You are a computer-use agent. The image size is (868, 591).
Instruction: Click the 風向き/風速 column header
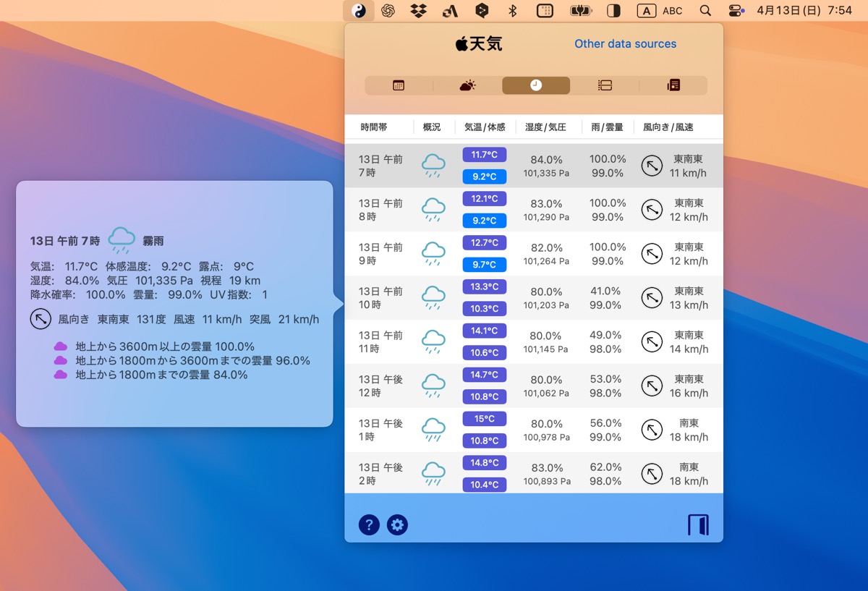point(668,127)
